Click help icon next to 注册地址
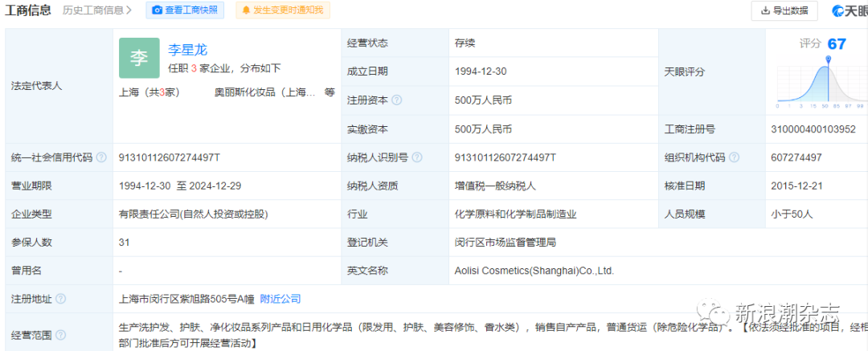Image resolution: width=868 pixels, height=351 pixels. point(60,299)
